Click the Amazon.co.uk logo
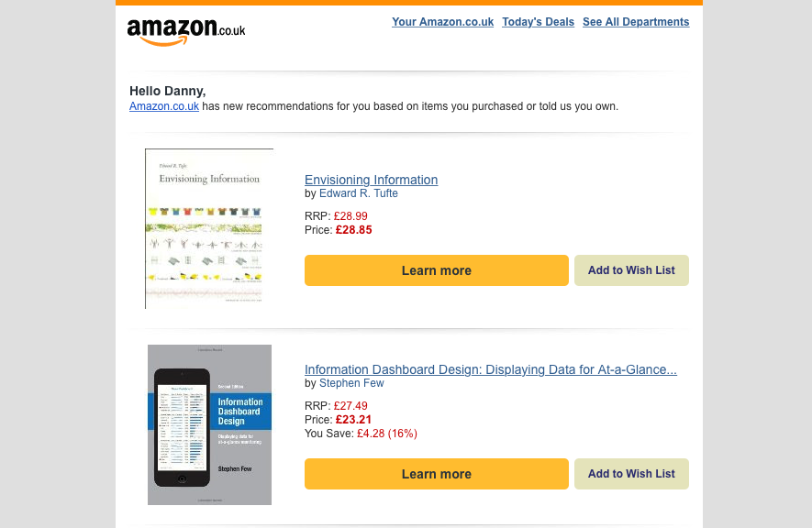Image resolution: width=812 pixels, height=528 pixels. click(x=186, y=31)
